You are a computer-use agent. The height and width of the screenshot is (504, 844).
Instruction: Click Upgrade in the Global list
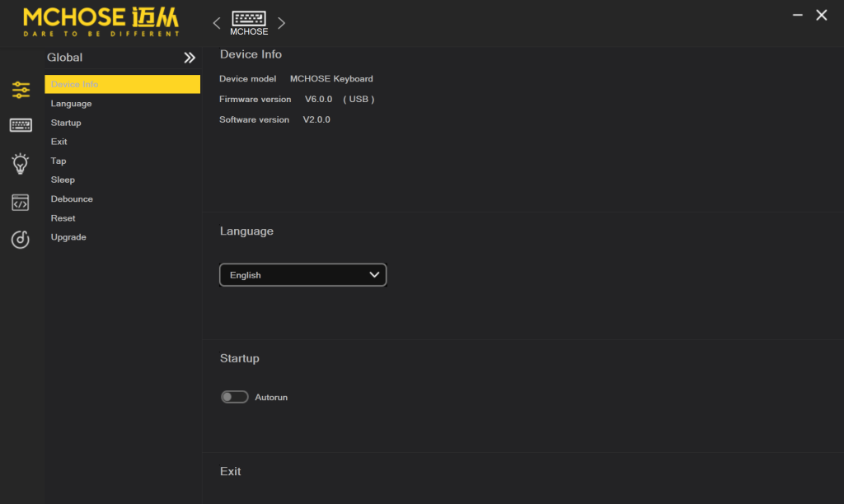point(68,237)
